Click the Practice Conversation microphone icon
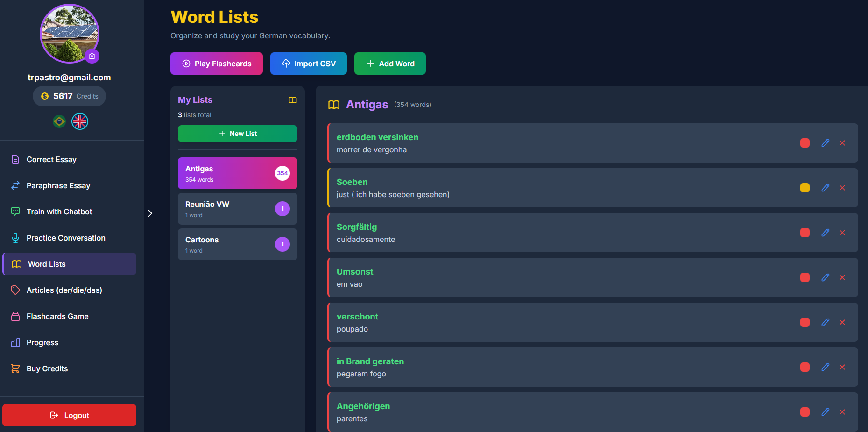Screen dimensions: 868x432 tap(15, 238)
